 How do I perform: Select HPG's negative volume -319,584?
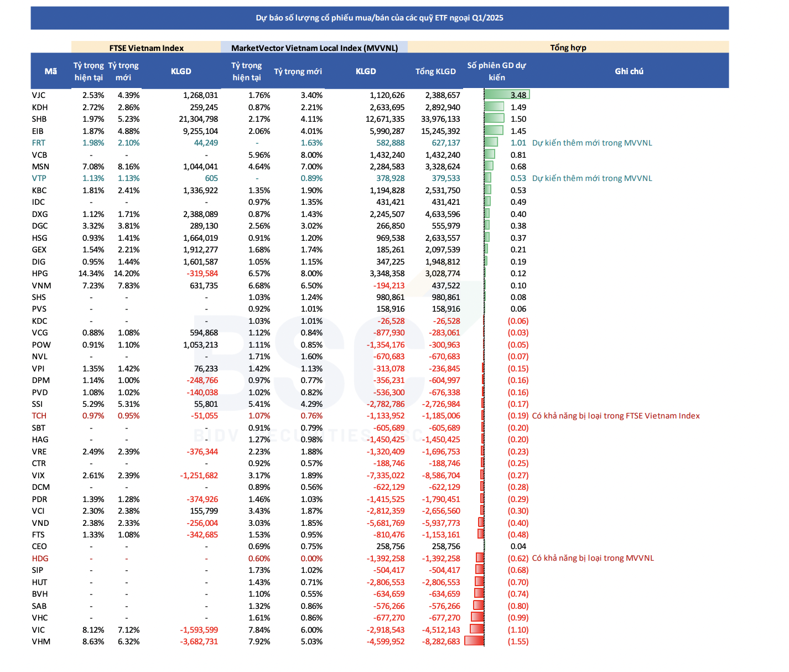coord(203,273)
